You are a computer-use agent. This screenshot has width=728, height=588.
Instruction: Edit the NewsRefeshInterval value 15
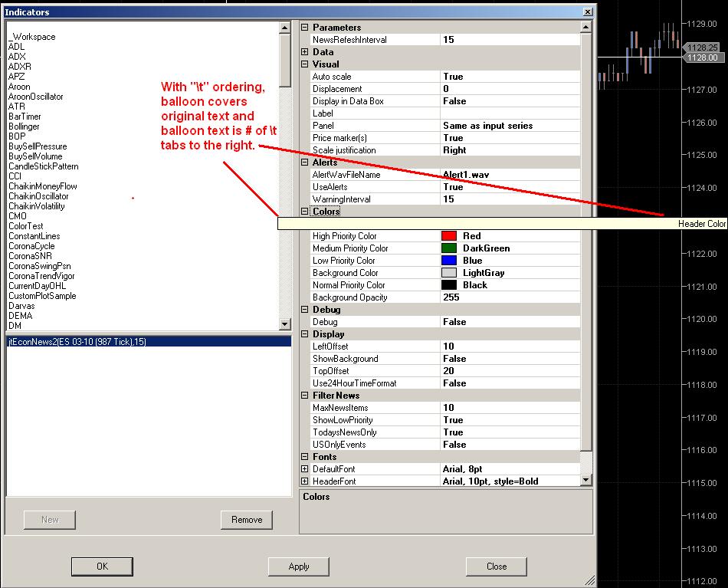510,39
